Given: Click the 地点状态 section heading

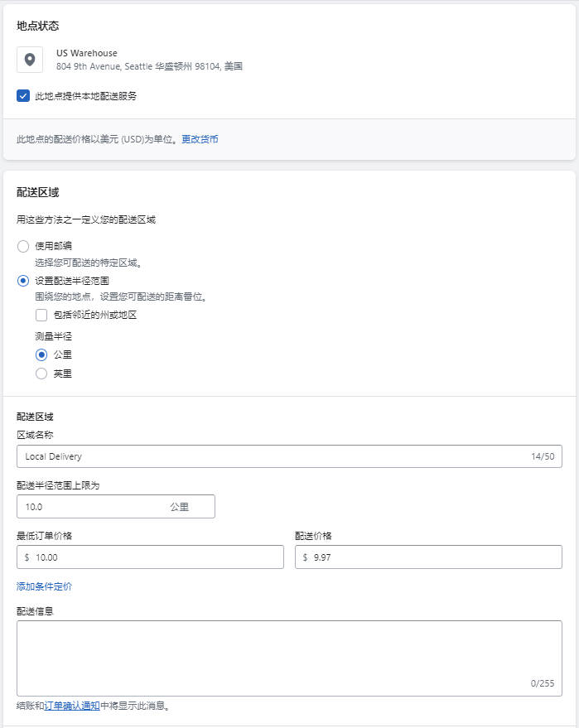Looking at the screenshot, I should [x=37, y=26].
